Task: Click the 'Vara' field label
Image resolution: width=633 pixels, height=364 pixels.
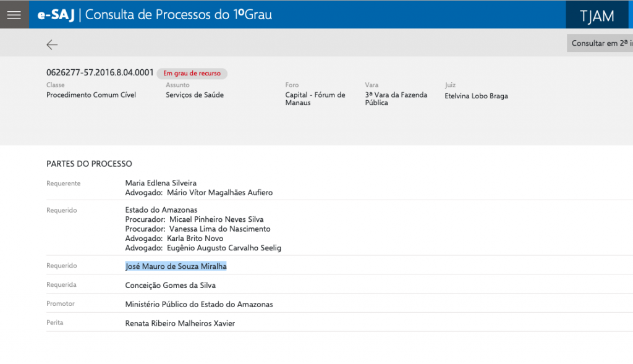Action: [372, 85]
